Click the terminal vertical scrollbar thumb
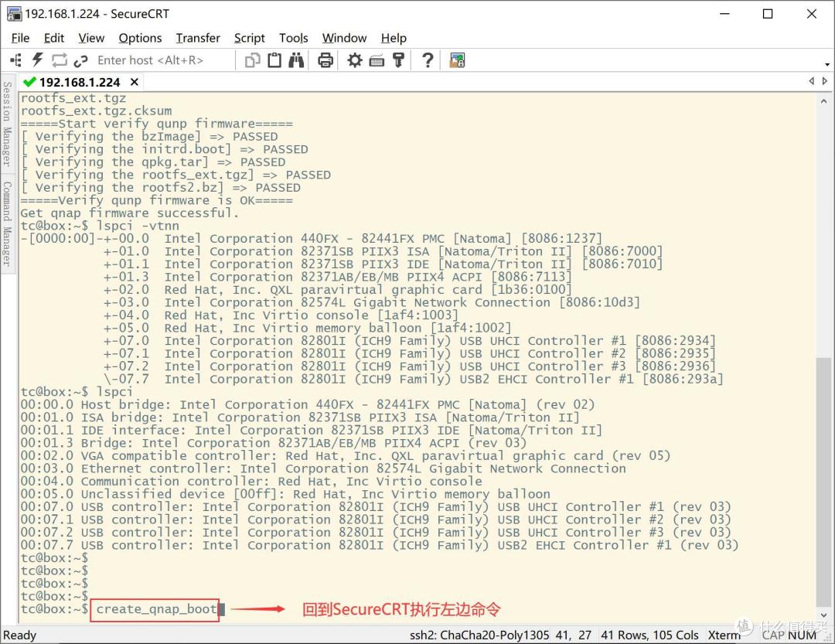This screenshot has width=835, height=644. (823, 483)
